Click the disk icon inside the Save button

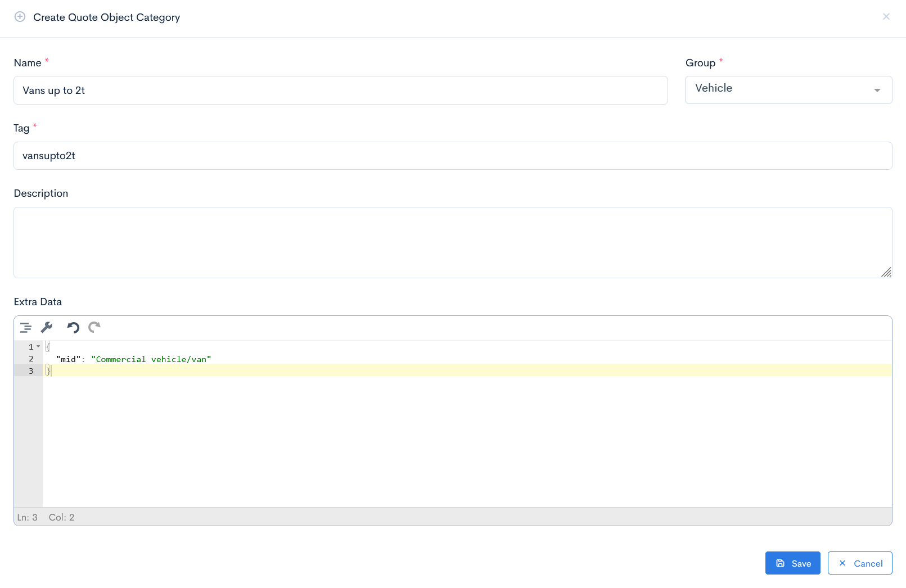click(x=781, y=563)
